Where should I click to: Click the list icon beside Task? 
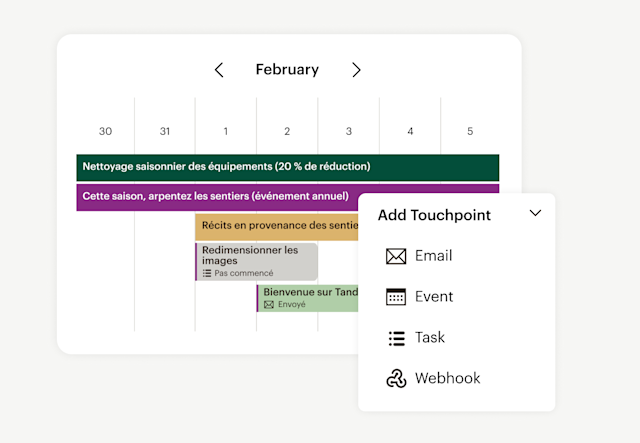[396, 338]
